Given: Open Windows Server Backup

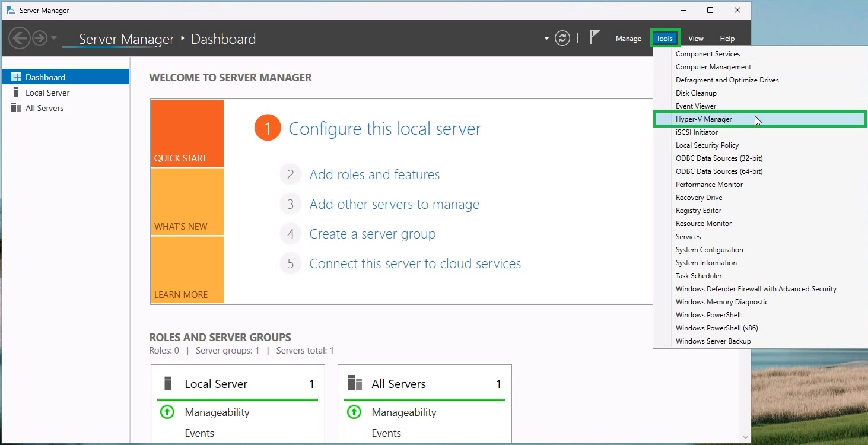Looking at the screenshot, I should pyautogui.click(x=760, y=341).
